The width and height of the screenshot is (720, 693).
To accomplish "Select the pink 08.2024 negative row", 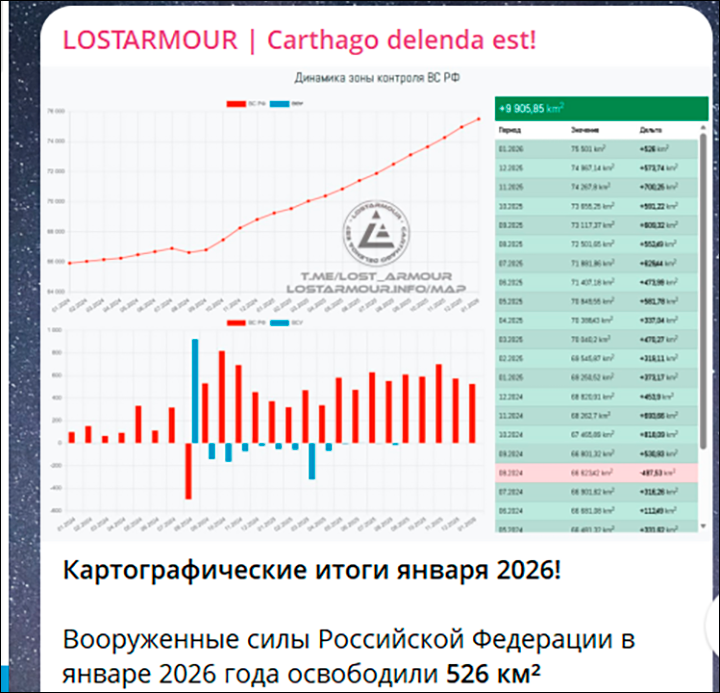I will pyautogui.click(x=595, y=472).
